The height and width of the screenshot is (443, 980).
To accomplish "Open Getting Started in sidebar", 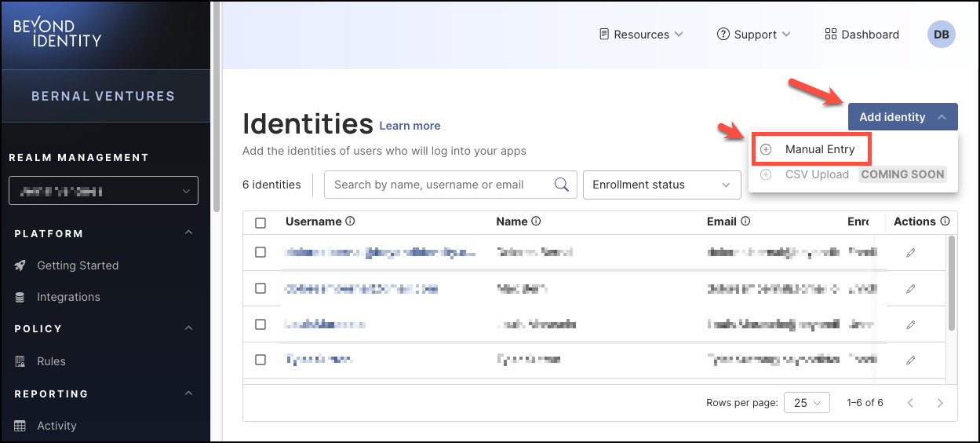I will tap(78, 265).
